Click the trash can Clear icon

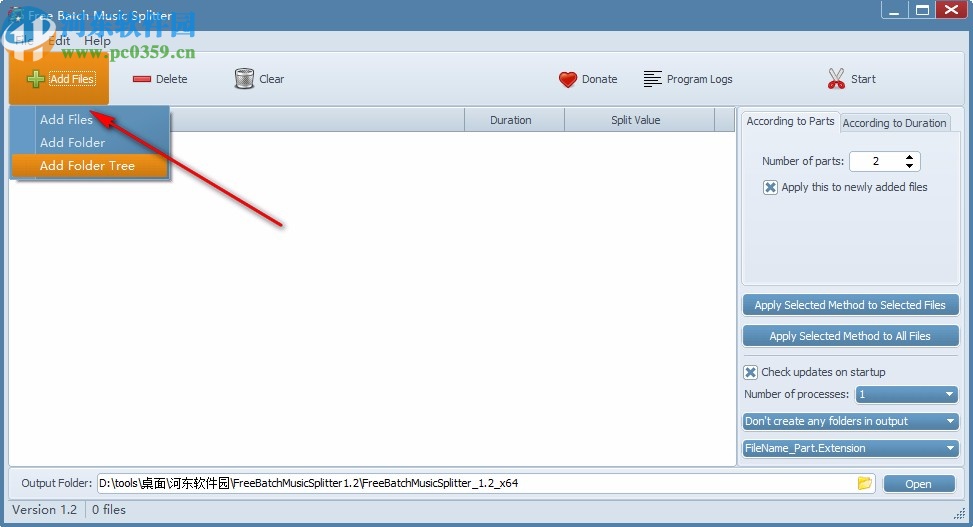pos(244,79)
